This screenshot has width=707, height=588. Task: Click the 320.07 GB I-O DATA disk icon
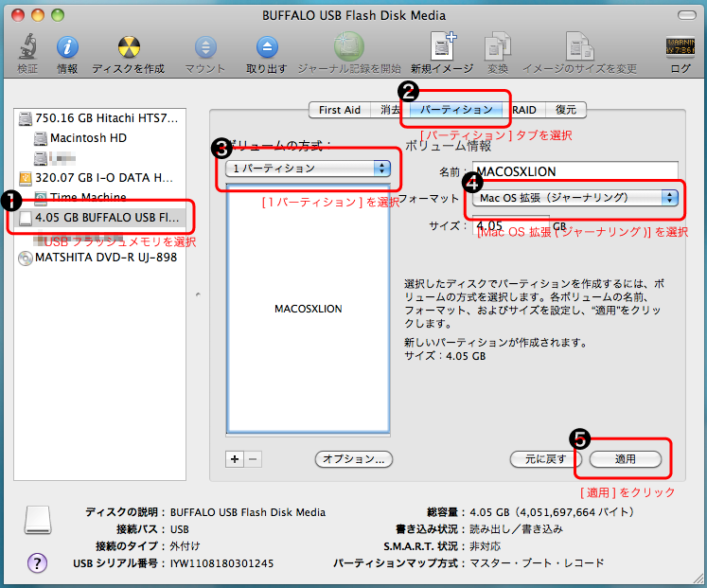click(26, 179)
